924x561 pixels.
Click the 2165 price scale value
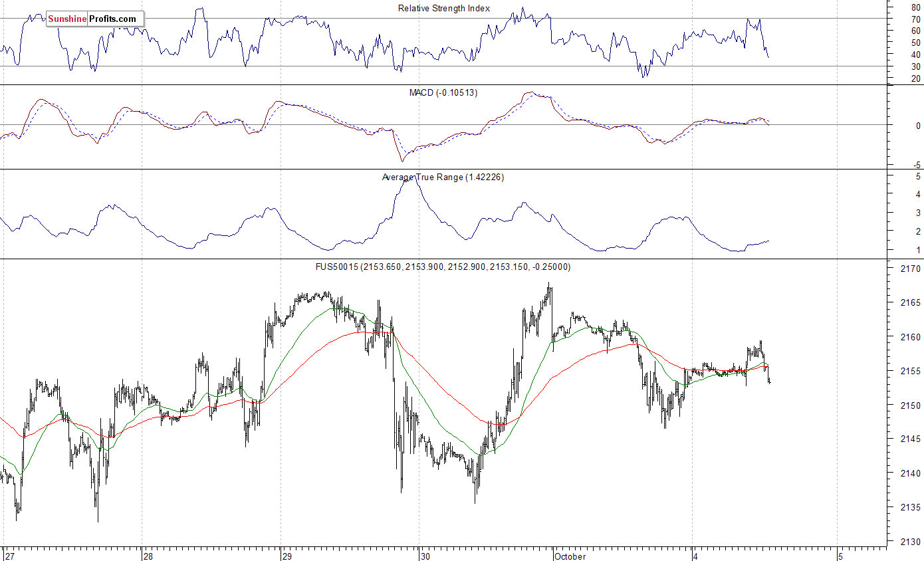pos(911,303)
